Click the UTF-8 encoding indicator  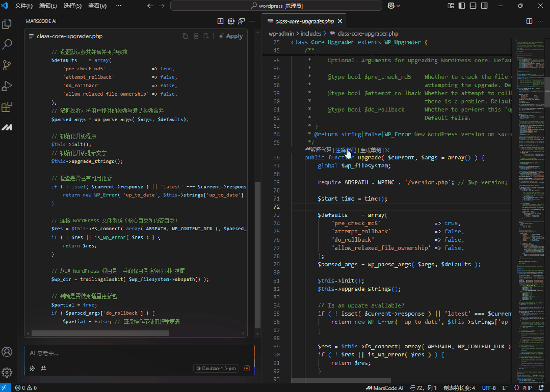(x=489, y=388)
